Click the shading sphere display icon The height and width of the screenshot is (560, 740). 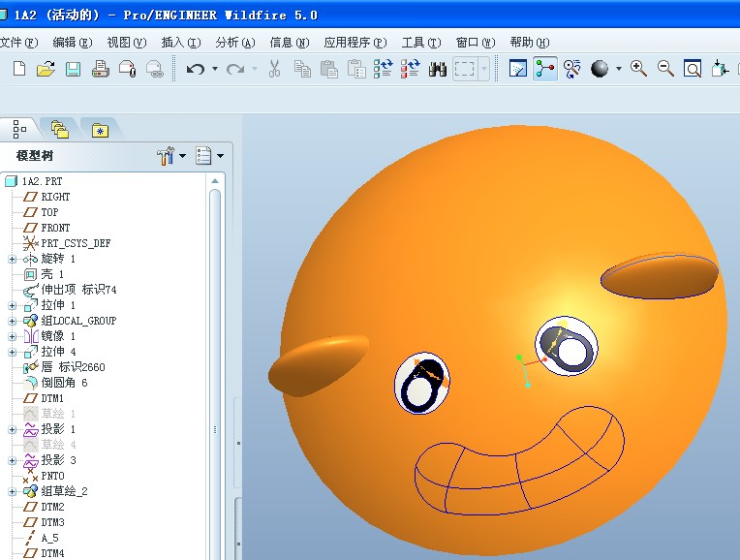pos(600,69)
